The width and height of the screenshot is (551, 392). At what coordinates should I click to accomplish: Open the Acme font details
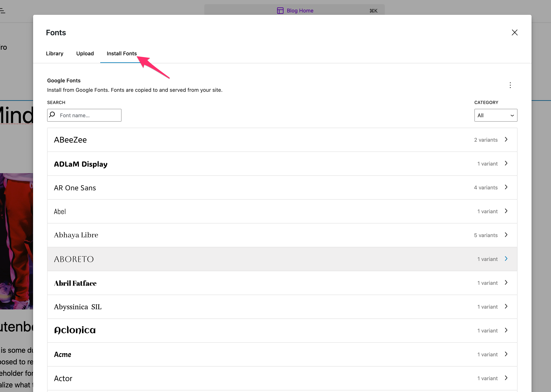pyautogui.click(x=282, y=354)
